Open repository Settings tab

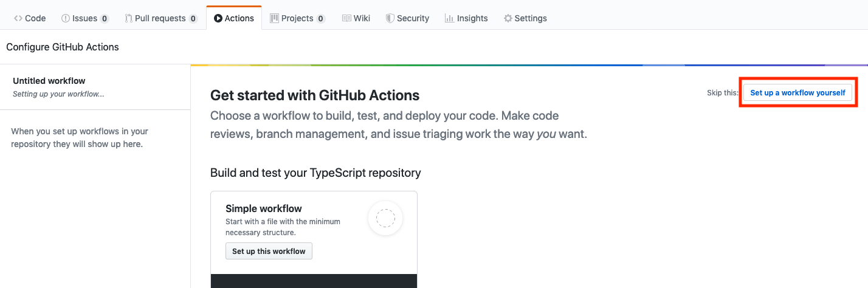coord(525,18)
